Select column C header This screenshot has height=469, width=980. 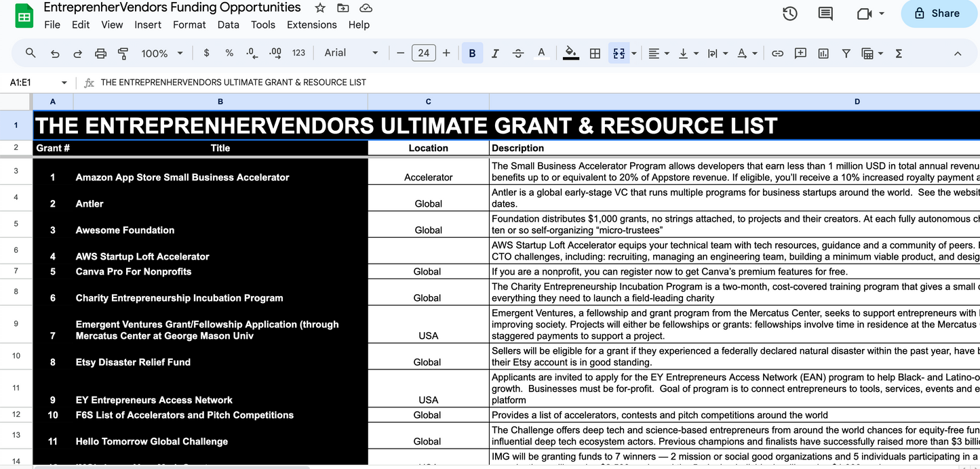pos(429,102)
